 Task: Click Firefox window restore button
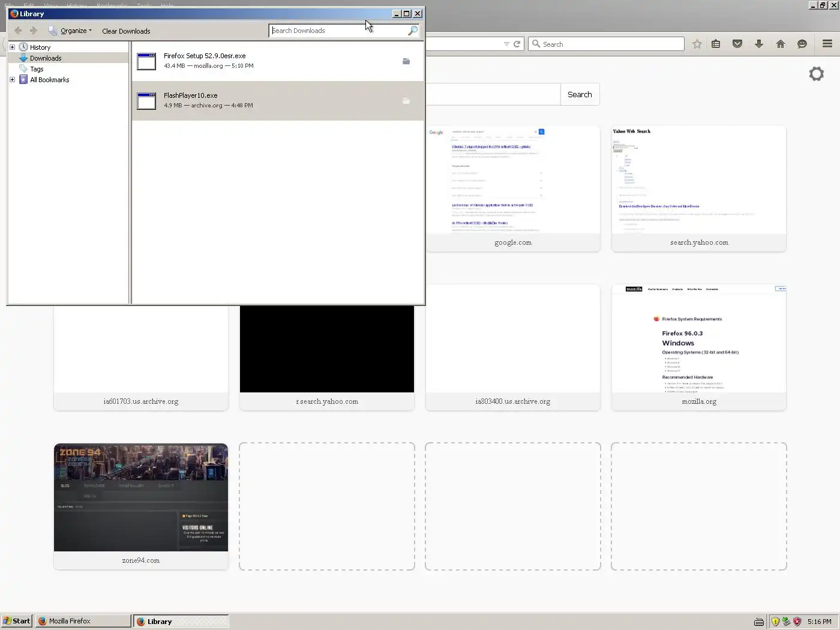(823, 5)
